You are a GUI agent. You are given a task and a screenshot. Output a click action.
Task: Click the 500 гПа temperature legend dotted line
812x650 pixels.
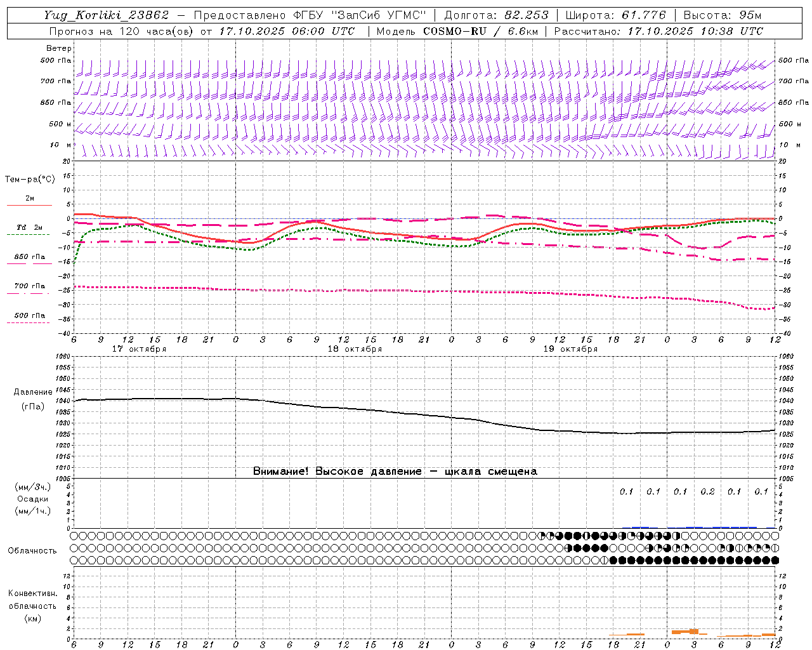coord(28,322)
